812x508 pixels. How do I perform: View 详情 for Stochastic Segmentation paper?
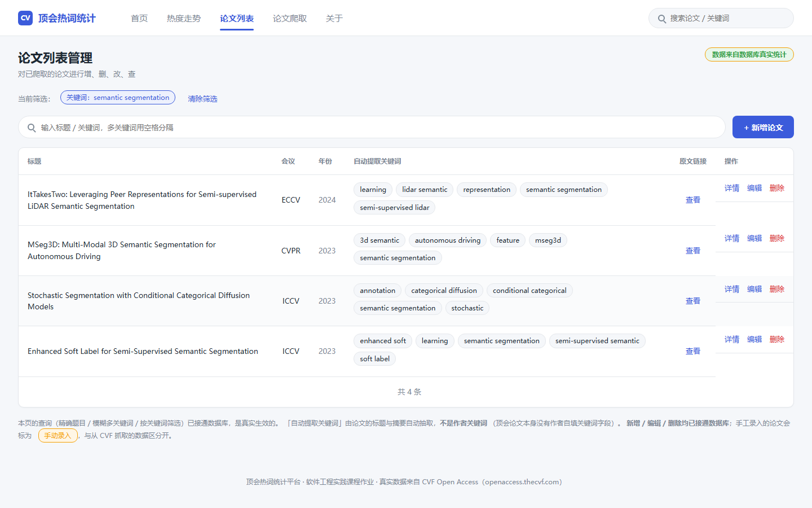(x=732, y=289)
